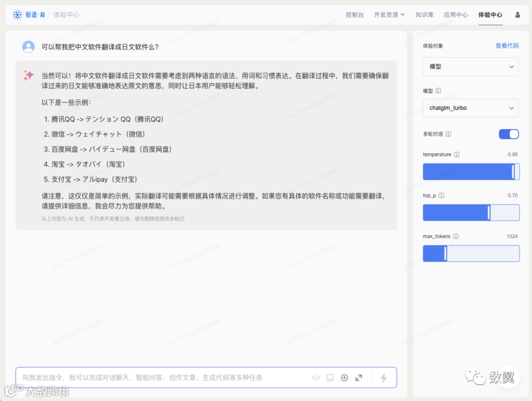
Task: Click the 查看代码 link
Action: pos(507,45)
